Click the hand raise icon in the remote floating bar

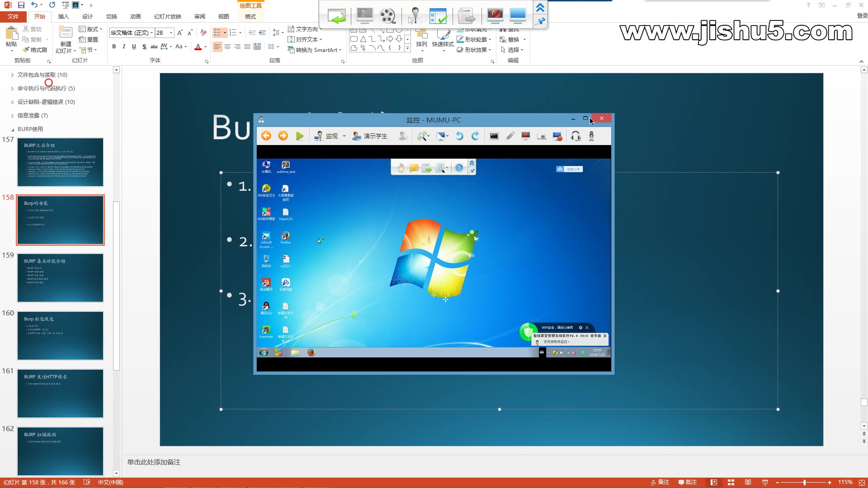pyautogui.click(x=401, y=168)
